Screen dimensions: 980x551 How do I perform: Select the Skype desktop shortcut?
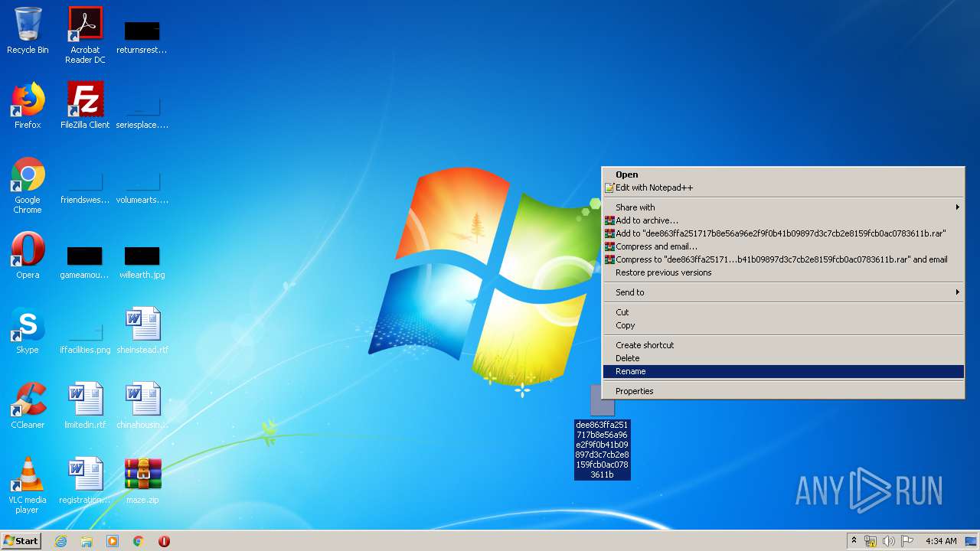tap(28, 331)
